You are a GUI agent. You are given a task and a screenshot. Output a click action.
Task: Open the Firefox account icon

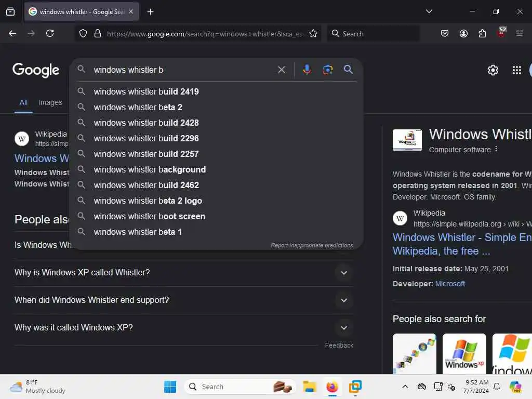pyautogui.click(x=463, y=33)
